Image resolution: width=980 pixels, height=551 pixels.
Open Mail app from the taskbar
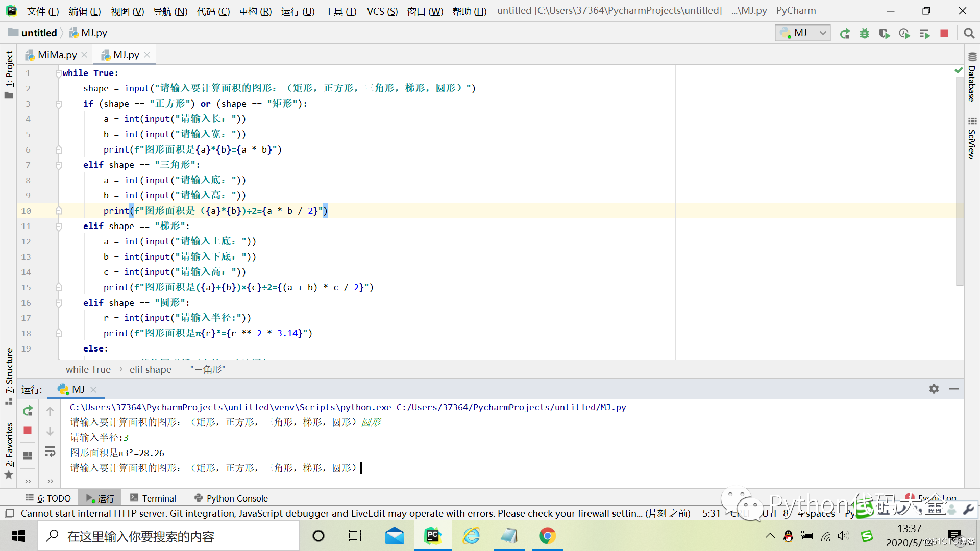[395, 536]
